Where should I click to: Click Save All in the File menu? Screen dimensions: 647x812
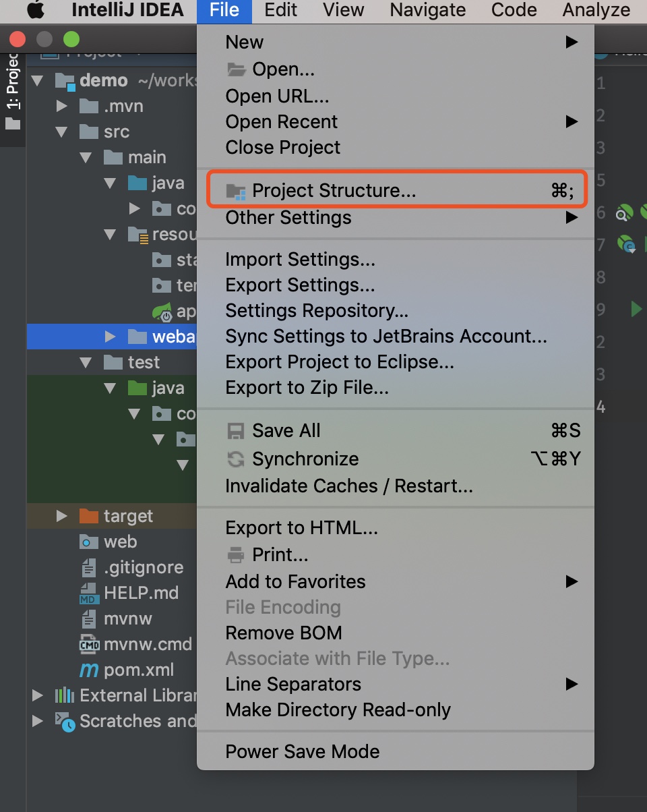tap(286, 430)
